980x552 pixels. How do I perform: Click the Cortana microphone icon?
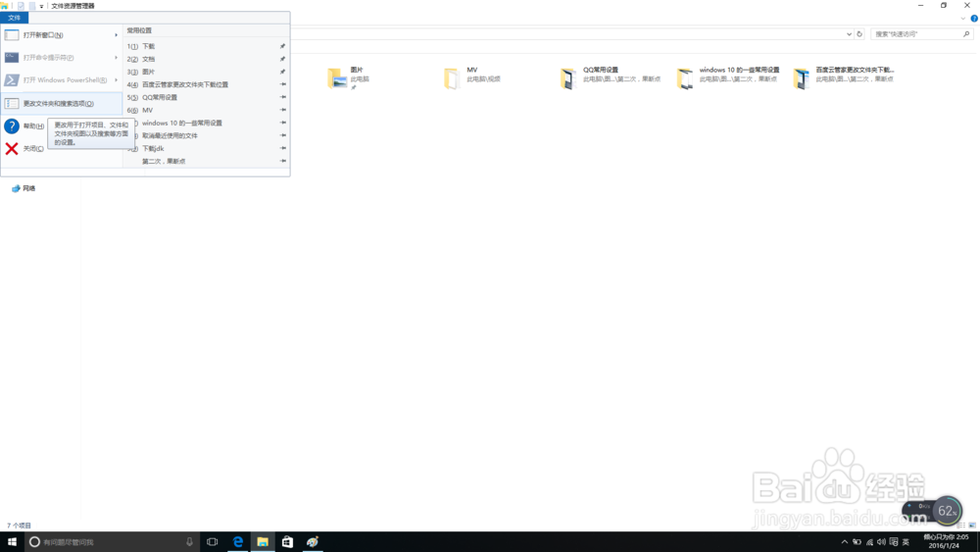(189, 541)
